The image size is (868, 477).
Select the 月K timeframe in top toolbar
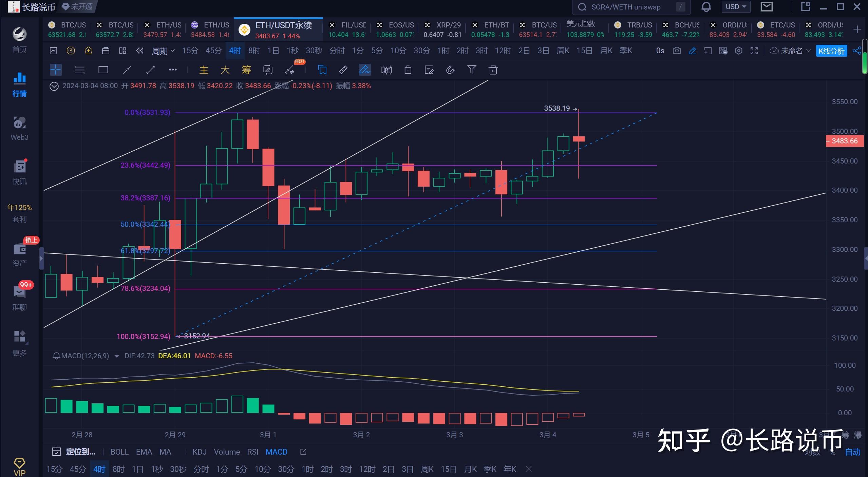click(606, 51)
